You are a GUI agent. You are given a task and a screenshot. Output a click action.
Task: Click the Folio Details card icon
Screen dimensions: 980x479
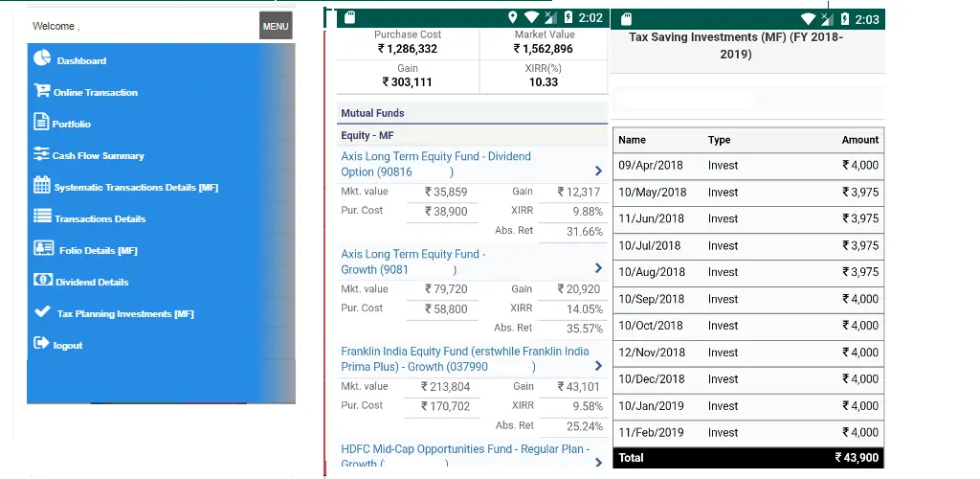[x=44, y=247]
